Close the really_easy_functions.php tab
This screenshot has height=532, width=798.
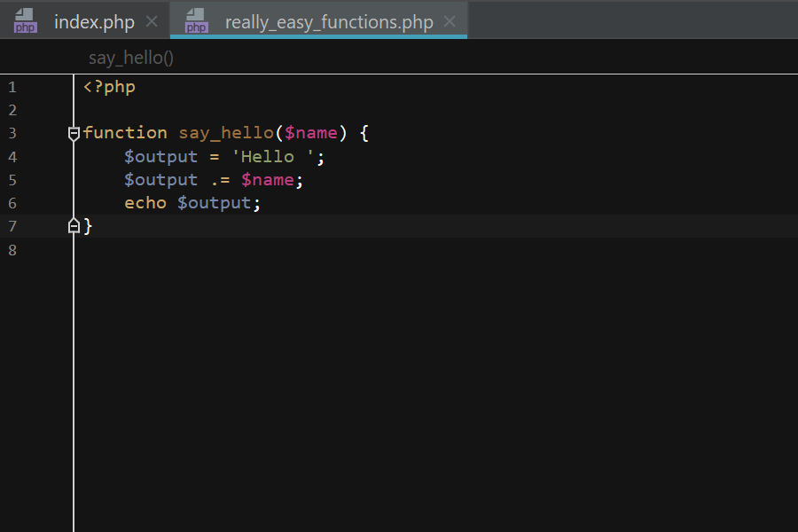pyautogui.click(x=450, y=21)
